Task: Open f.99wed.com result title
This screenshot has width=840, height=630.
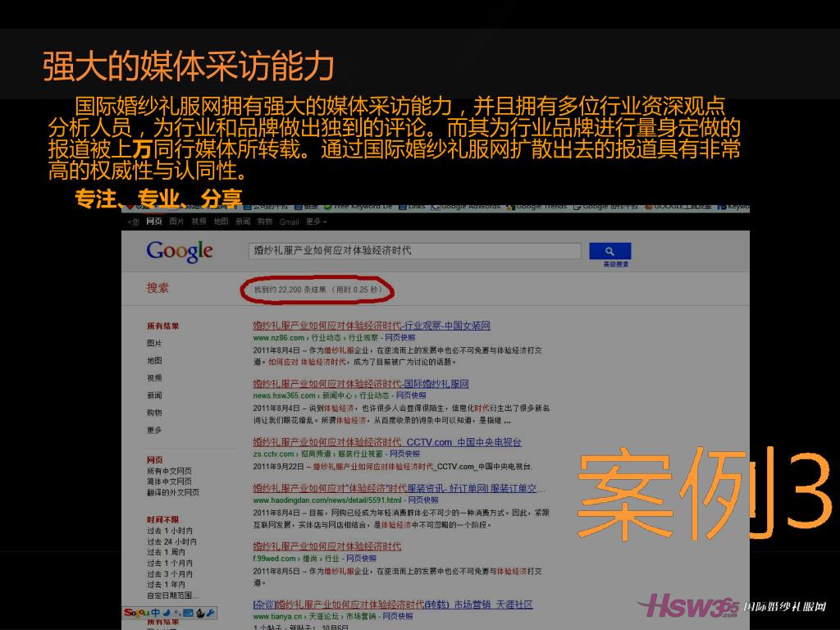Action: click(326, 546)
